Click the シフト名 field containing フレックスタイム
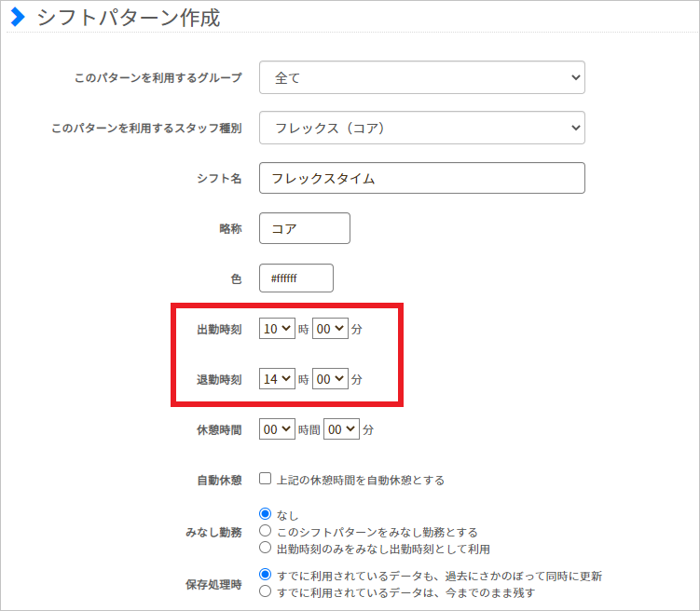 (421, 178)
